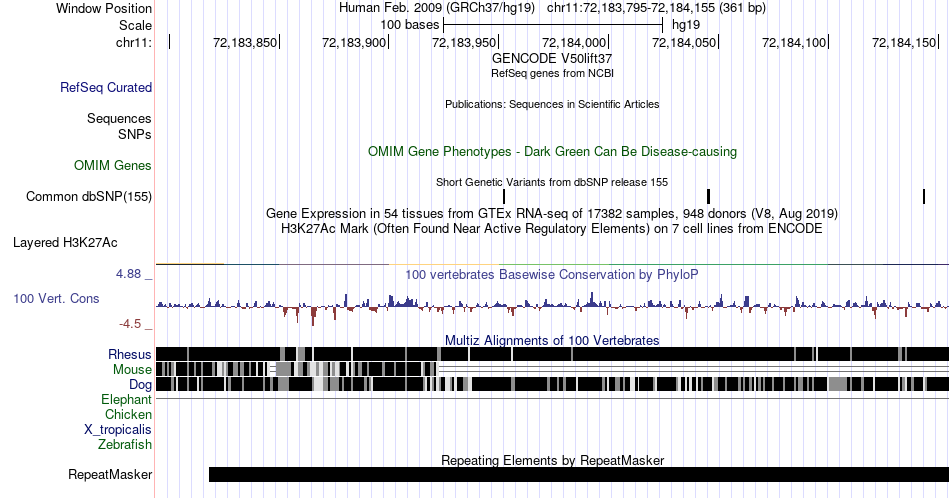The width and height of the screenshot is (950, 498).
Task: Click the 72,183,900 ruler coordinate
Action: (x=354, y=42)
